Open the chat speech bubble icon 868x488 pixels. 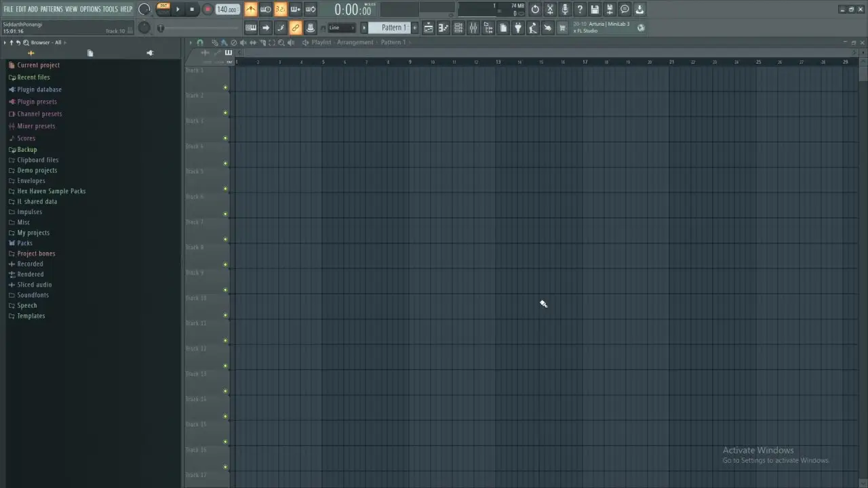(625, 9)
